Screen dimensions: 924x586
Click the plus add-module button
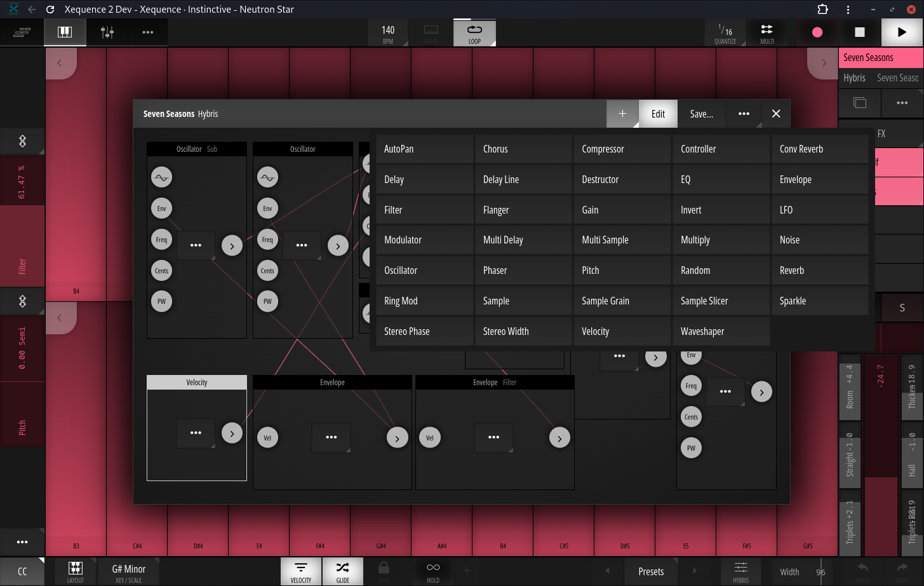(622, 114)
